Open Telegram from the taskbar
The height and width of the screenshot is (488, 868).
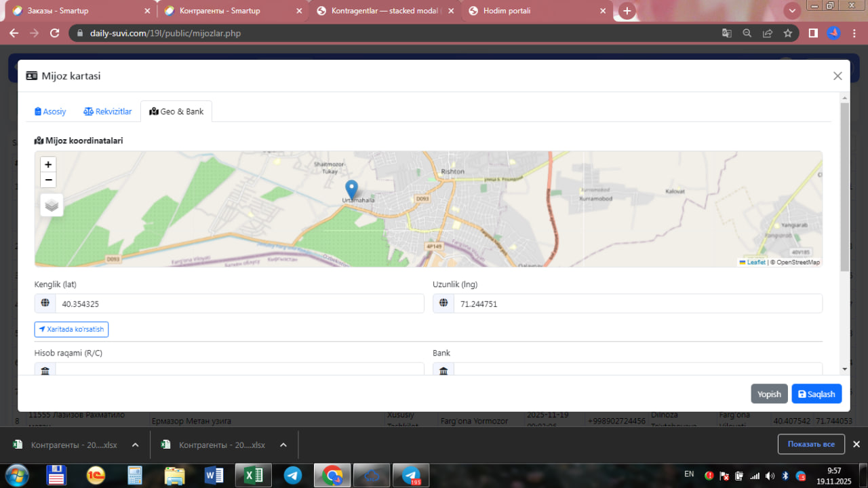click(x=293, y=475)
